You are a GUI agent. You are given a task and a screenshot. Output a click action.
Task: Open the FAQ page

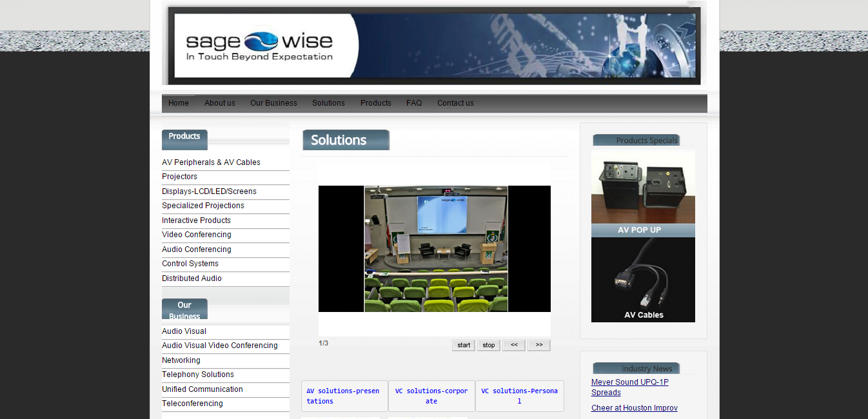click(x=414, y=103)
